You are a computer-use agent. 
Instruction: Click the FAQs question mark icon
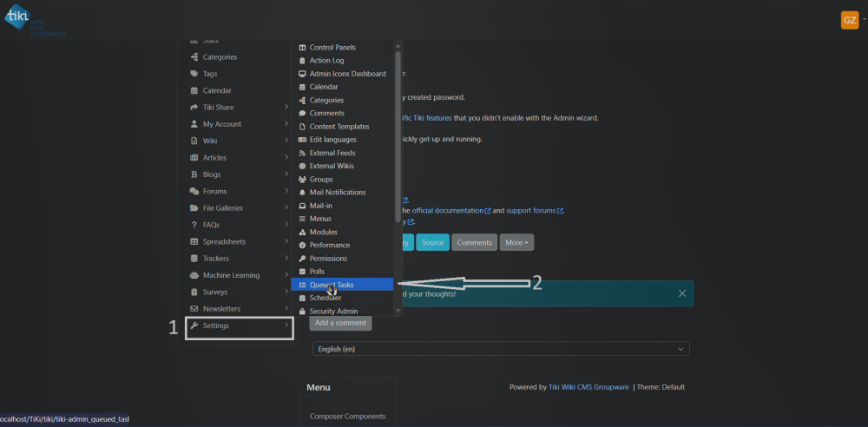194,225
